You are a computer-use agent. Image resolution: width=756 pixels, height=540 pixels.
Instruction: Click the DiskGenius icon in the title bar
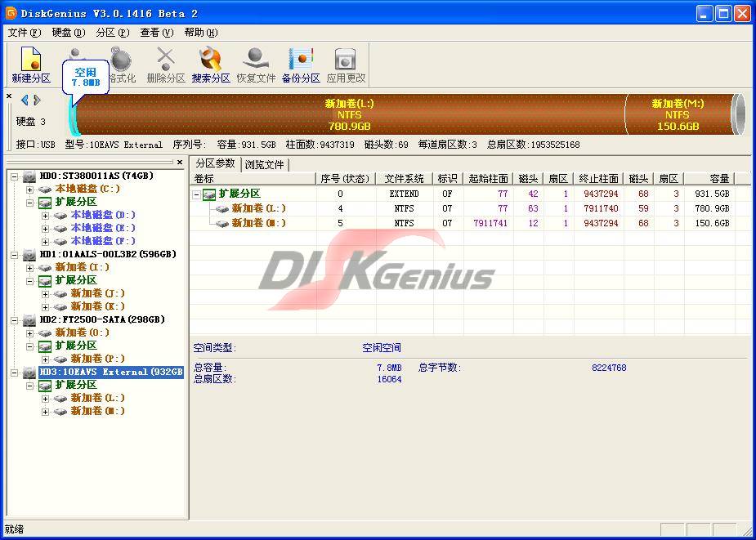click(x=11, y=13)
